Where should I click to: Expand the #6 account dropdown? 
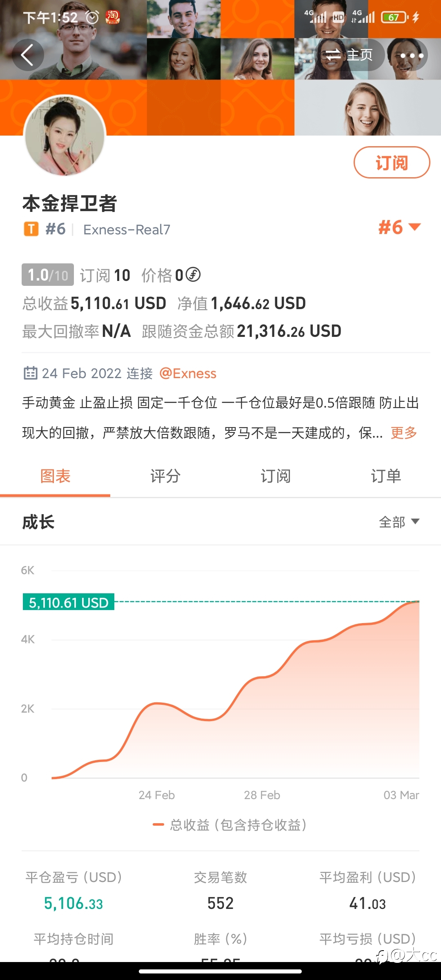coord(399,227)
